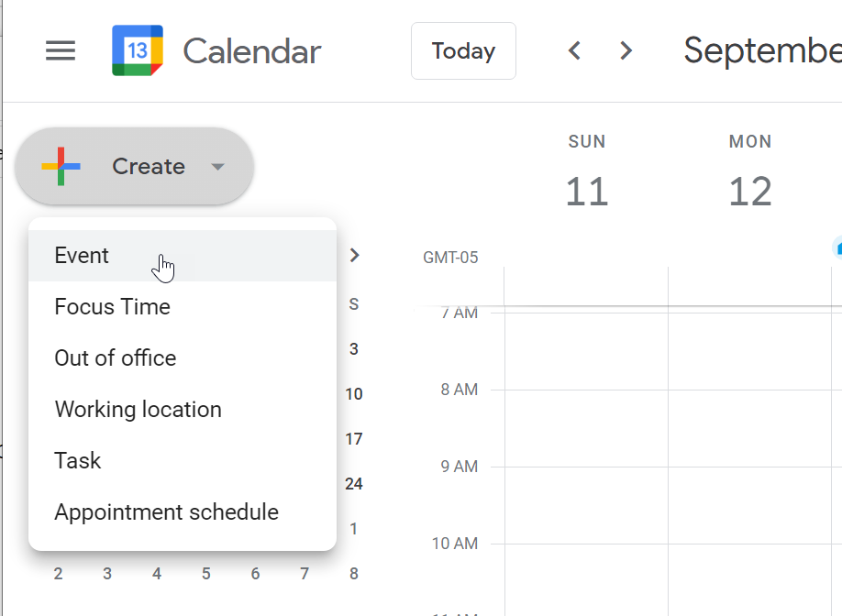842x616 pixels.
Task: Select Out of office option
Action: (115, 358)
